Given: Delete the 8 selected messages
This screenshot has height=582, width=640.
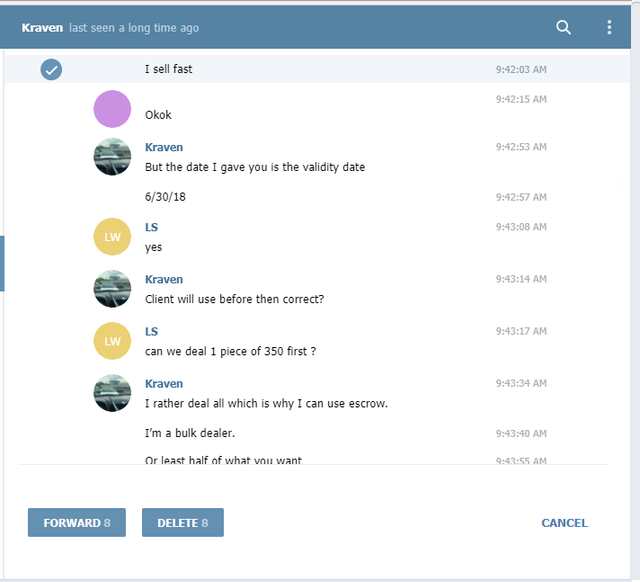Looking at the screenshot, I should click(183, 522).
